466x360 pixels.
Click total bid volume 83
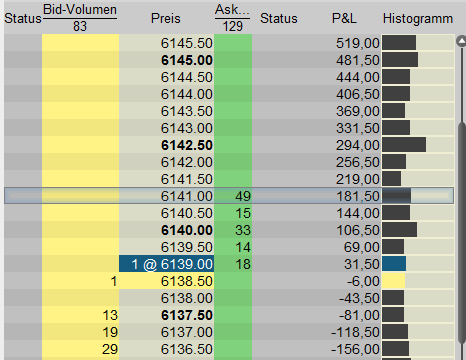80,26
